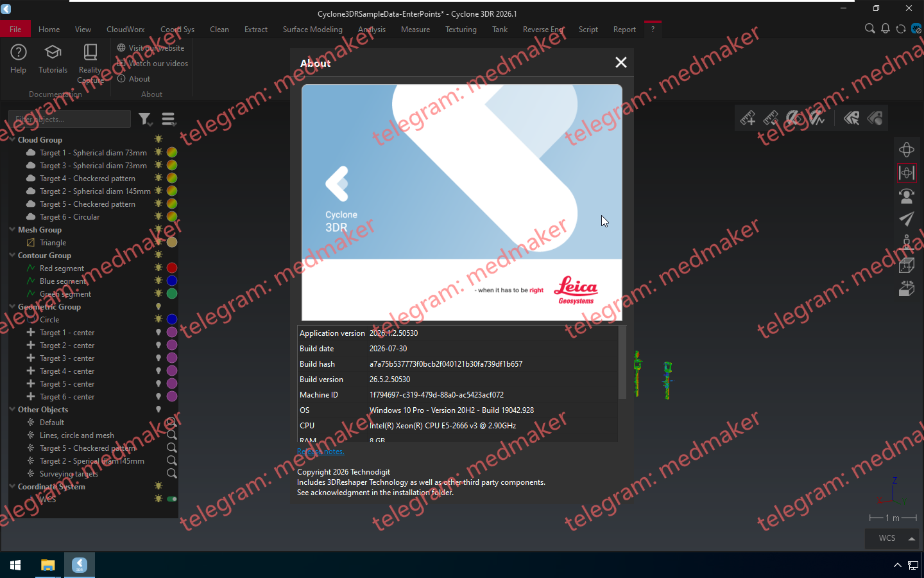Viewport: 924px width, 578px height.
Task: Click Watch our videos link
Action: pos(153,64)
